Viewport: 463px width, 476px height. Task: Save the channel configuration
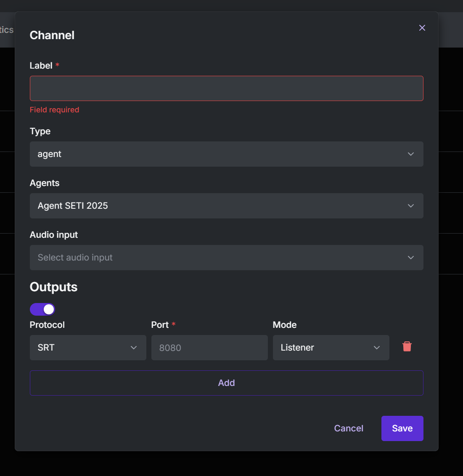pyautogui.click(x=402, y=428)
